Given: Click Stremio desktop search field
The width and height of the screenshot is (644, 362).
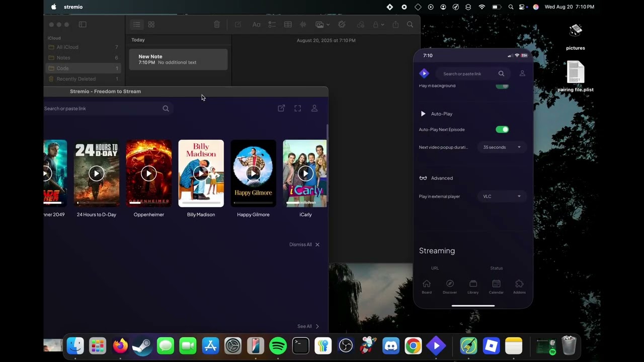Looking at the screenshot, I should pyautogui.click(x=108, y=108).
